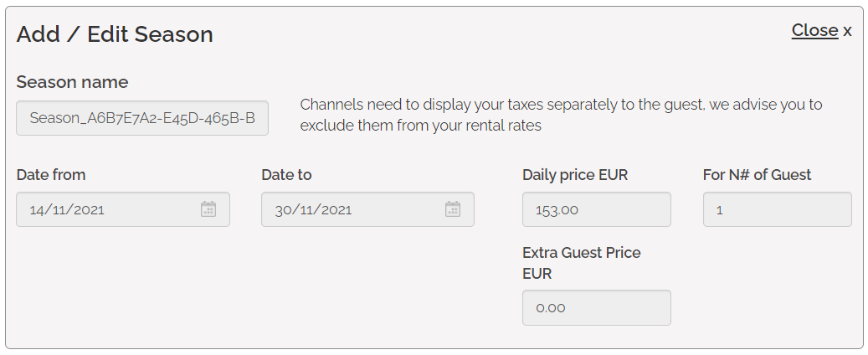This screenshot has height=355, width=868.
Task: Click the Date to input field
Action: (353, 209)
